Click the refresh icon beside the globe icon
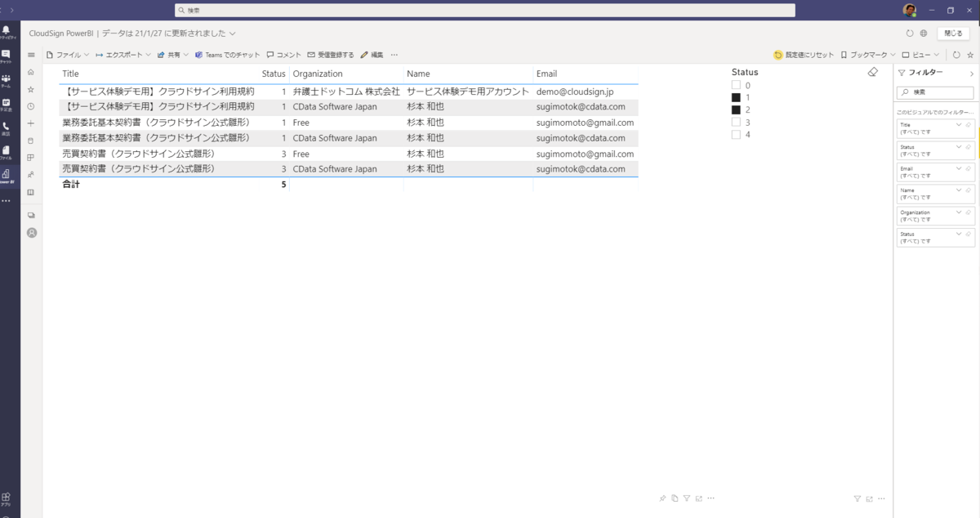This screenshot has width=980, height=518. pos(910,33)
